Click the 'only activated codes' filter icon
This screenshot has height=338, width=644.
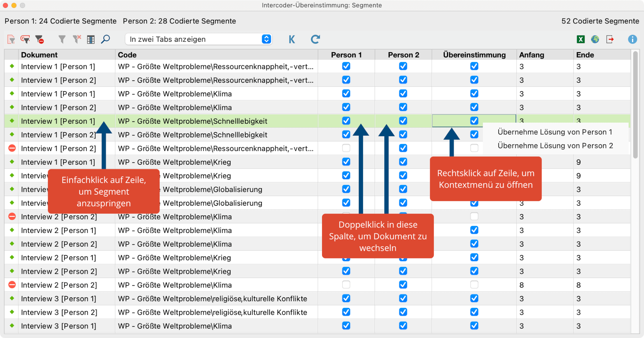click(x=25, y=39)
